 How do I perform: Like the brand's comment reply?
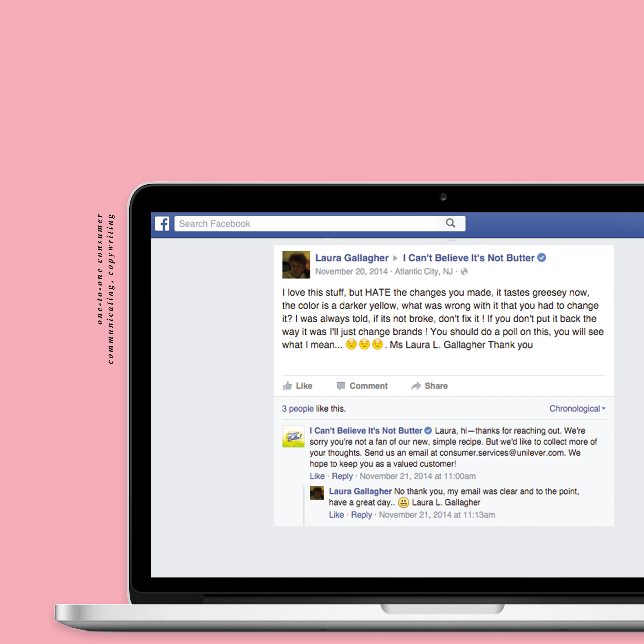(317, 476)
